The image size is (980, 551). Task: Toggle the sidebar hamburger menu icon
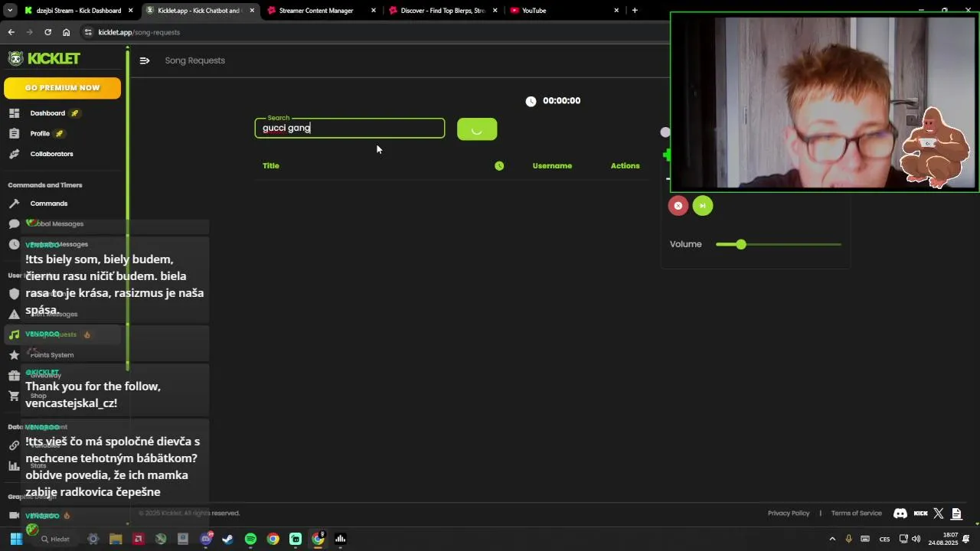tap(145, 60)
